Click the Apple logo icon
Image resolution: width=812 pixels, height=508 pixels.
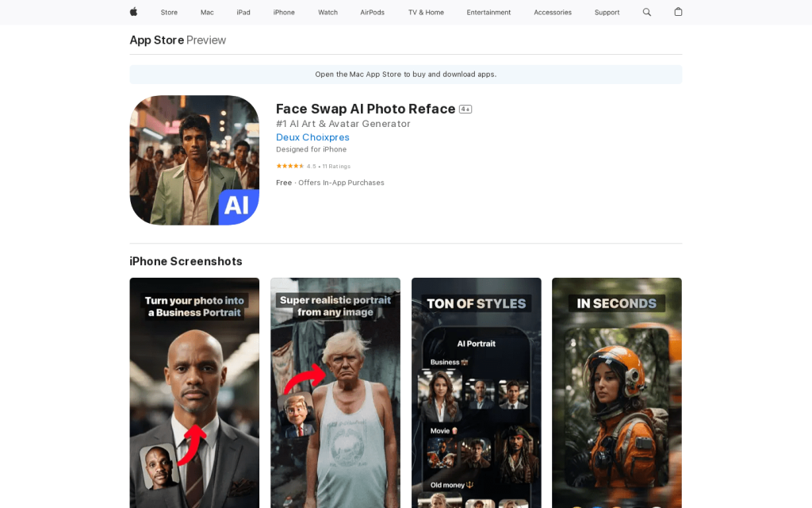[x=133, y=12]
